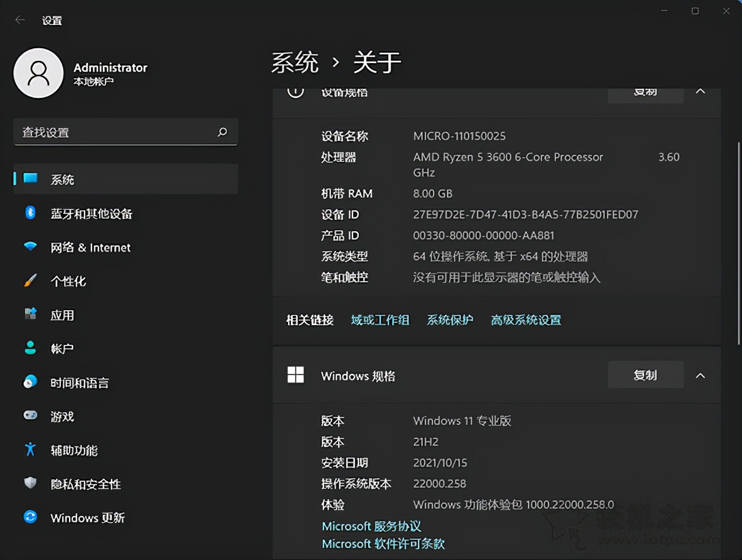
Task: Open Microsoft 服务协议 link
Action: coord(372,526)
